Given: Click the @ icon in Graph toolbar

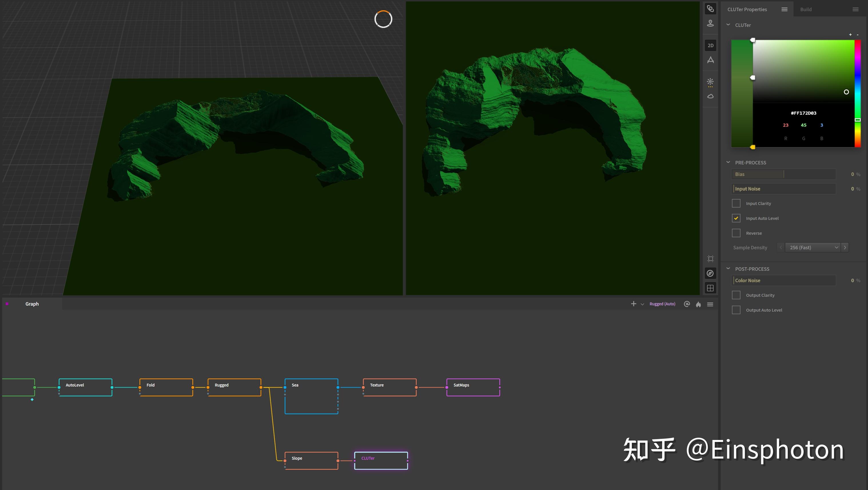Looking at the screenshot, I should pos(687,304).
